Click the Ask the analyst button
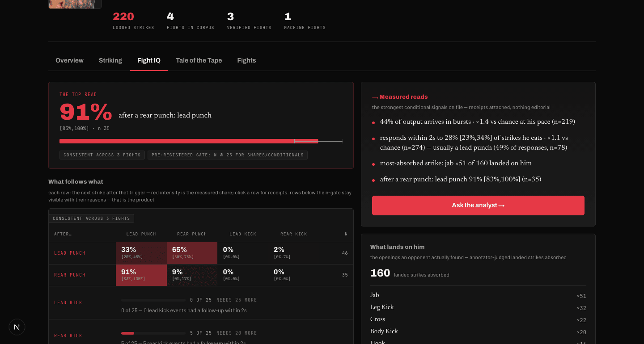This screenshot has width=644, height=344. click(x=478, y=206)
